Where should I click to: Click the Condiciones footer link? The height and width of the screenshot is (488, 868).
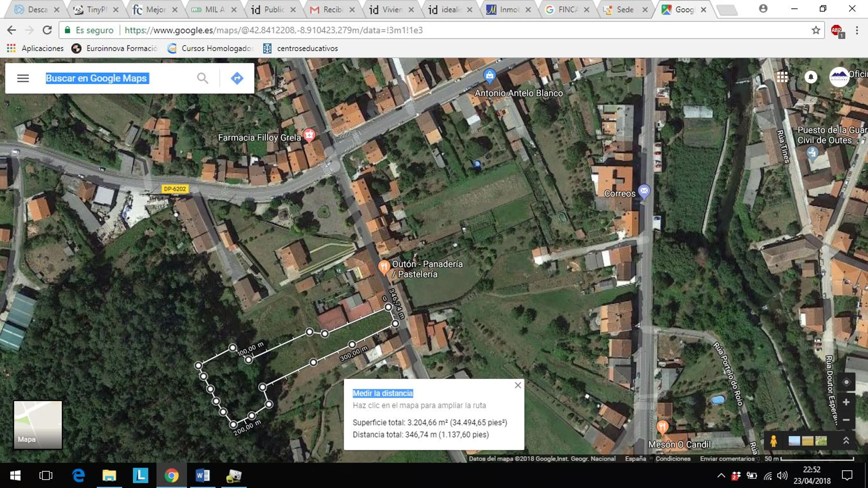[672, 459]
